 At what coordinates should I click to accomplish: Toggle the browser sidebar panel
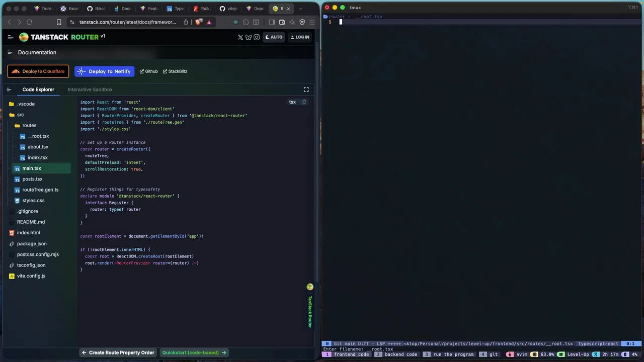click(x=272, y=22)
